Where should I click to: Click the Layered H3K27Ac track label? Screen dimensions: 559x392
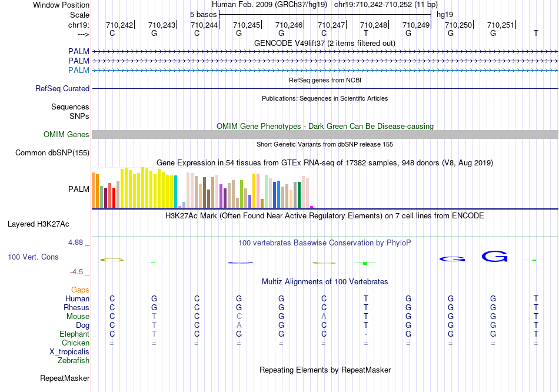38,224
